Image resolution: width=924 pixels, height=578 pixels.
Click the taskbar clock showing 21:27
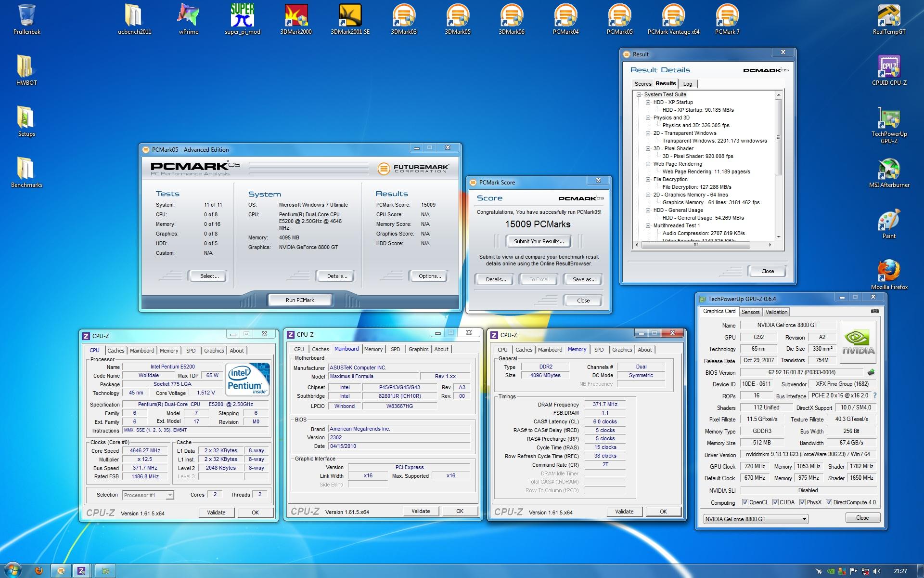[x=900, y=571]
